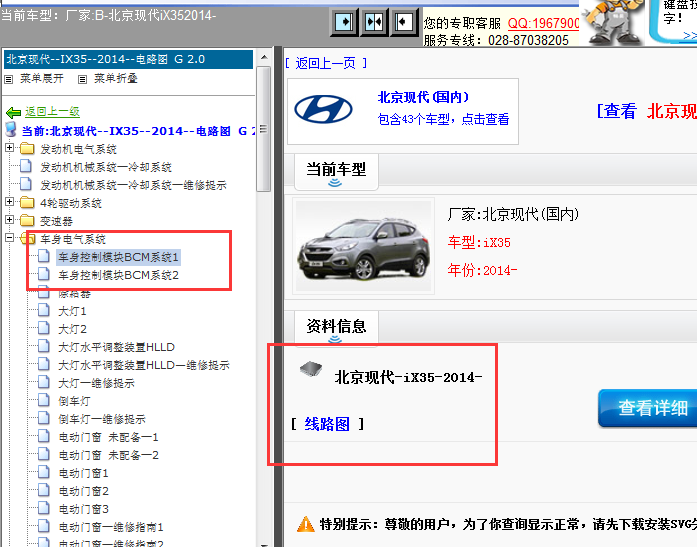The height and width of the screenshot is (547, 697).
Task: Click the 菜单展开 expand-menu icon
Action: (x=8, y=80)
